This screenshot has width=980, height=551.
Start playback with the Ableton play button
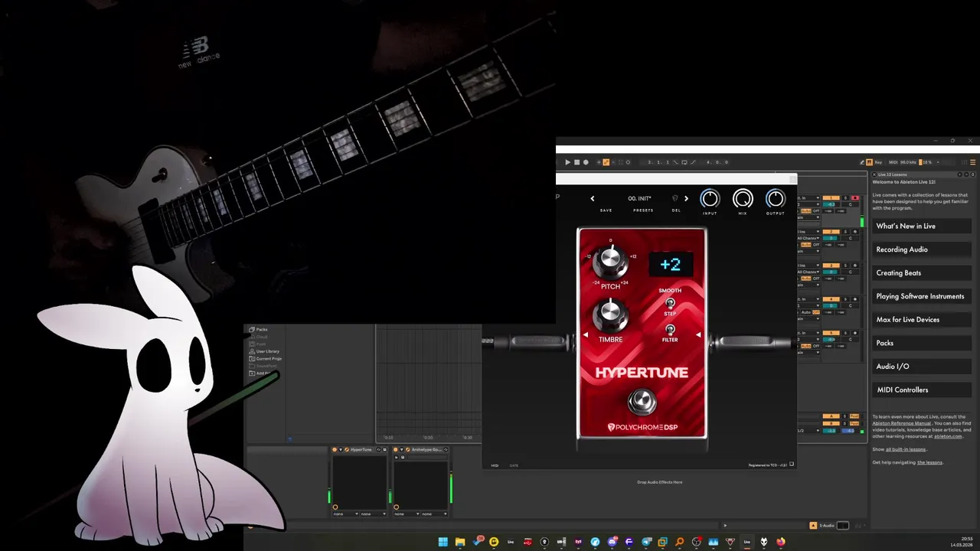point(567,162)
